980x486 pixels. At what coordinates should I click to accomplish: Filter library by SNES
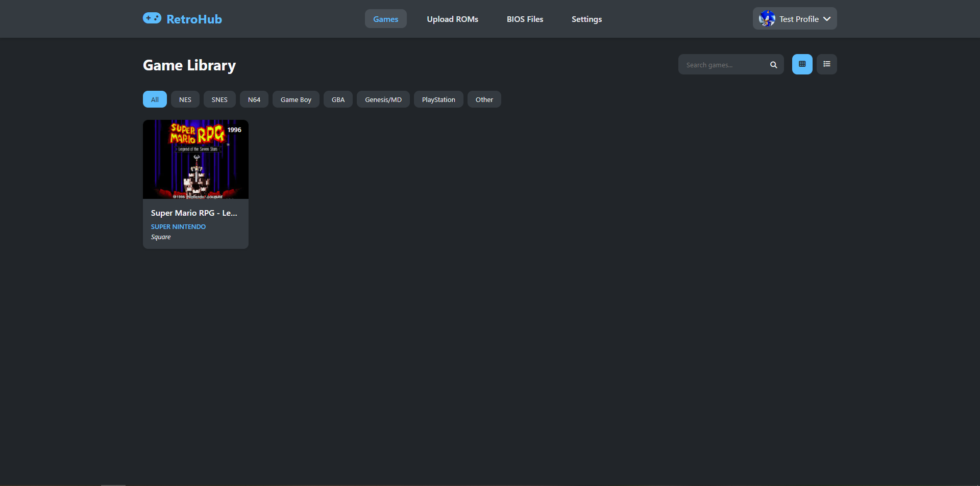click(x=219, y=99)
